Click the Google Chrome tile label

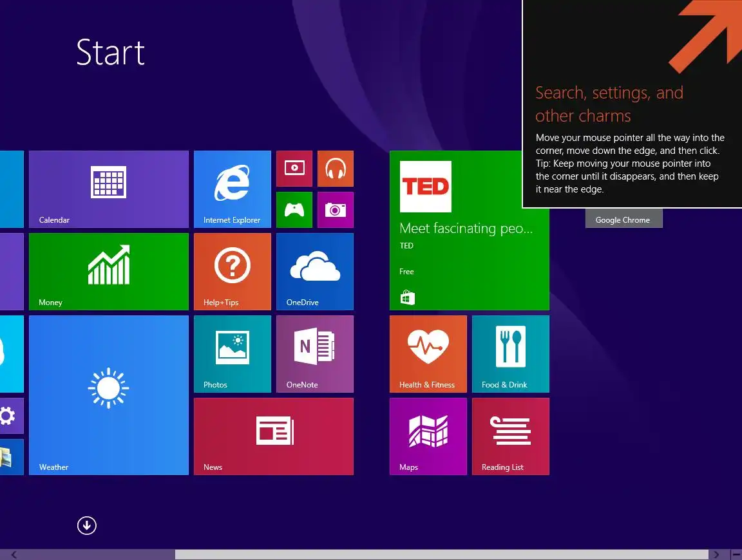[x=623, y=219]
